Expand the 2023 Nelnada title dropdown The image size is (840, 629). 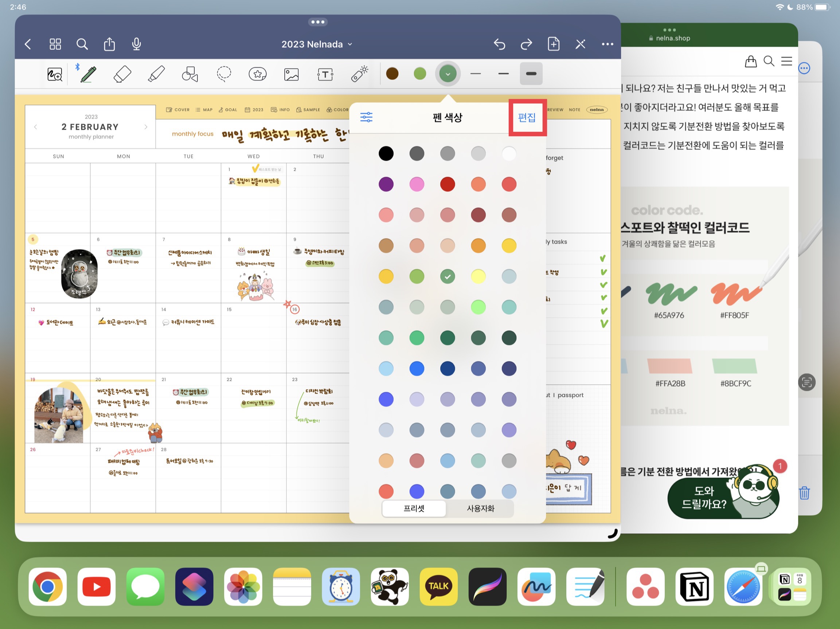(317, 44)
